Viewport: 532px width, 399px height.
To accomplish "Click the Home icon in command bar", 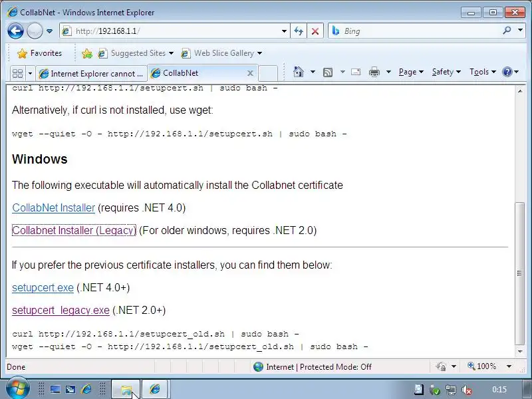I will pyautogui.click(x=299, y=72).
